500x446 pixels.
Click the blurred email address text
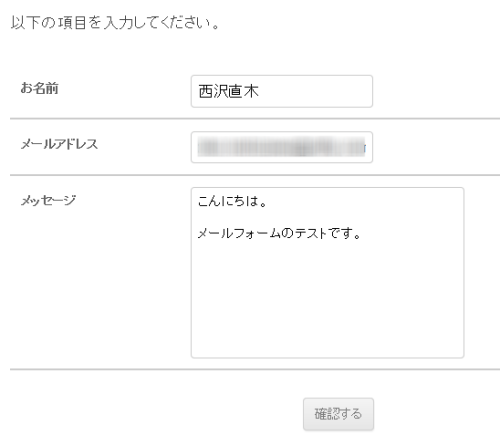click(282, 147)
